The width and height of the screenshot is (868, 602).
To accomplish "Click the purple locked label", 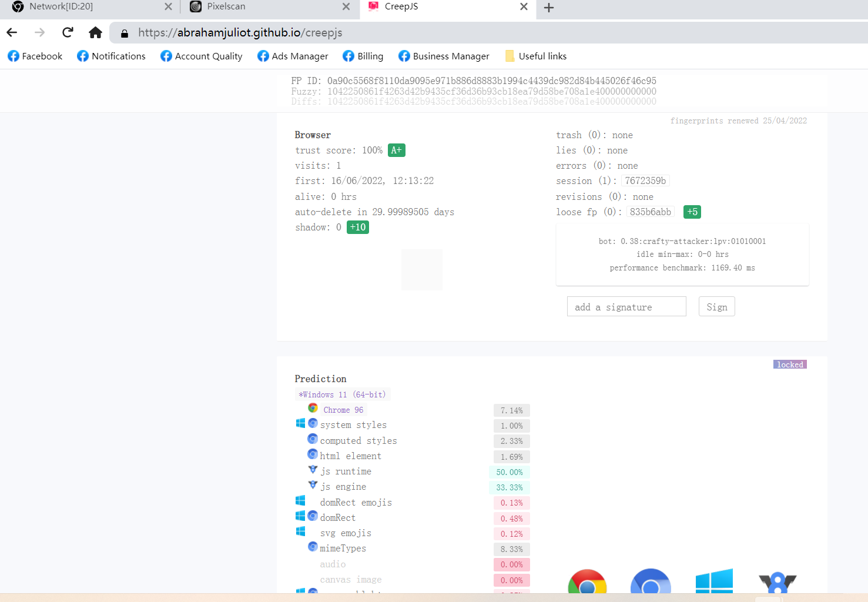I will (790, 364).
